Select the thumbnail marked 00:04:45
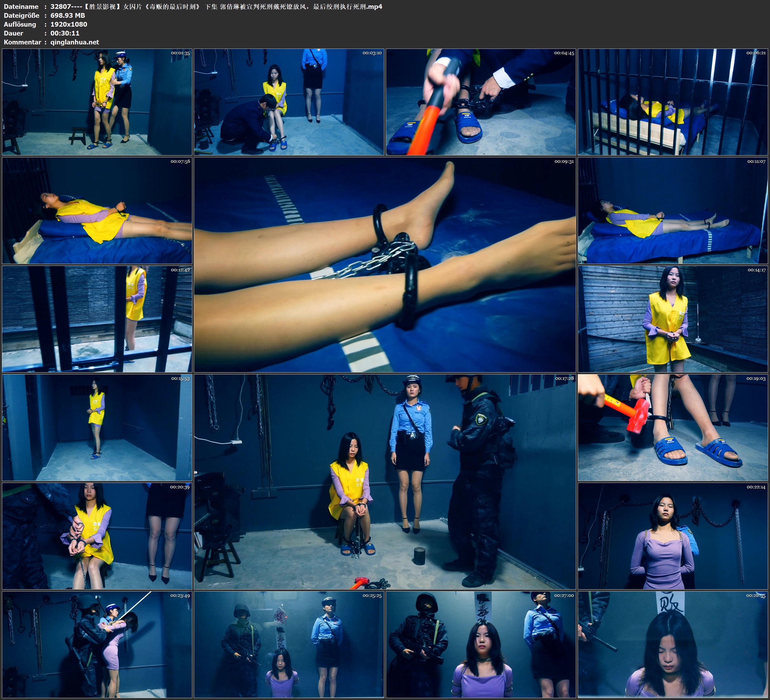 coord(480,102)
